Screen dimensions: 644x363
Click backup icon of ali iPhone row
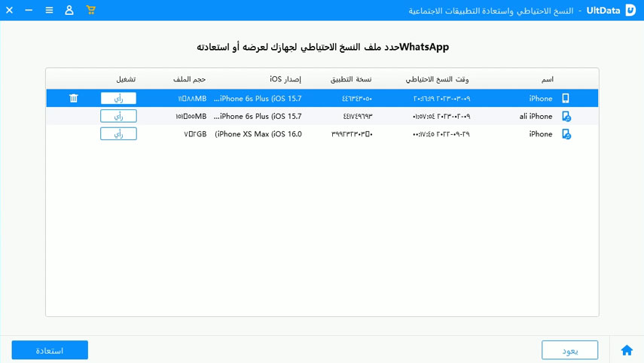[x=566, y=117]
